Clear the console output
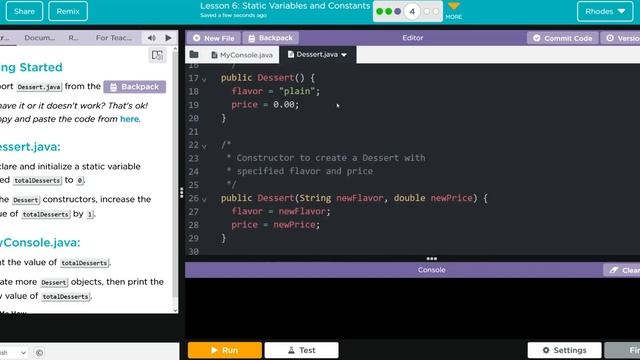Image resolution: width=640 pixels, height=360 pixels. coord(623,270)
